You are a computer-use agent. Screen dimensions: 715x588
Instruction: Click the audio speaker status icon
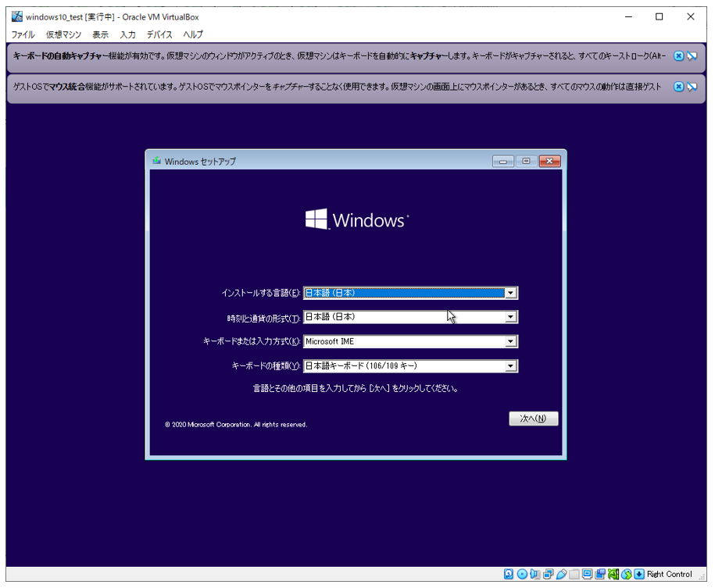click(x=534, y=574)
